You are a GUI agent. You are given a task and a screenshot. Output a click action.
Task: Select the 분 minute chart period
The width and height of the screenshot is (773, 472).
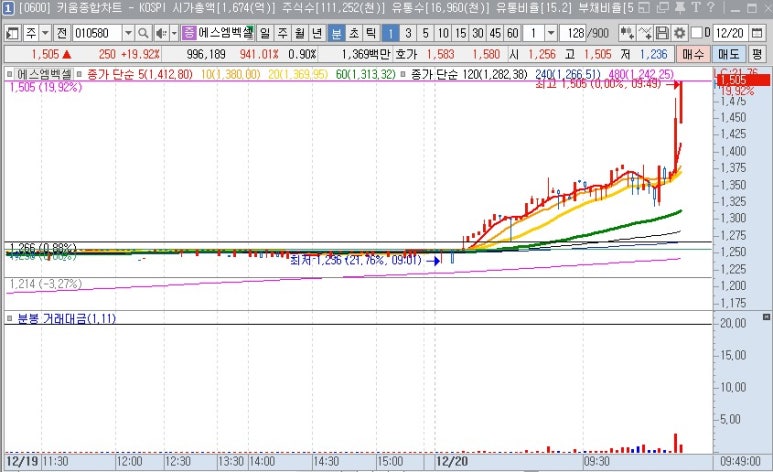pyautogui.click(x=336, y=34)
